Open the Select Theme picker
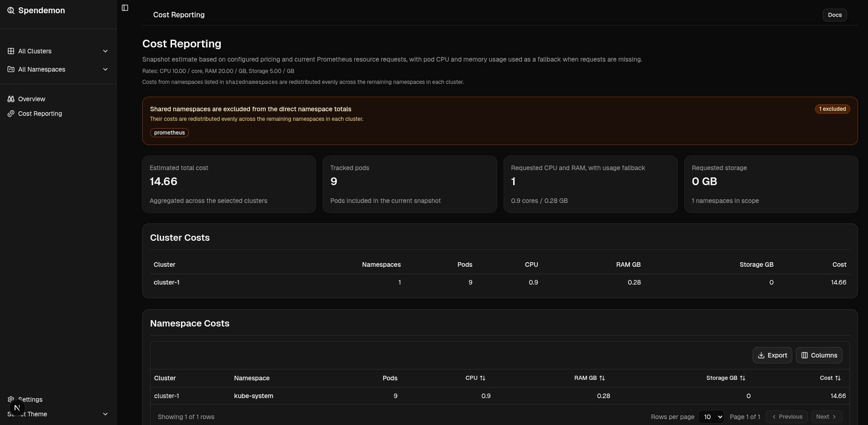This screenshot has height=425, width=868. [x=57, y=414]
